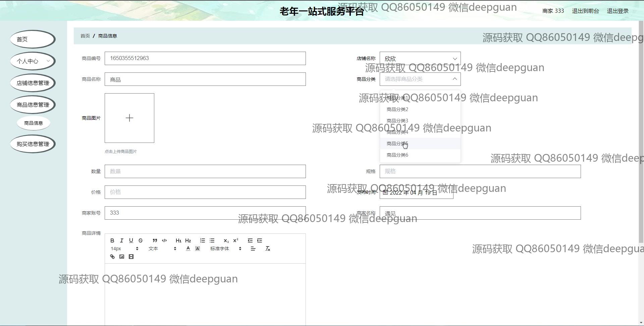
Task: Select 商品分类3 from the dropdown list
Action: [x=420, y=121]
